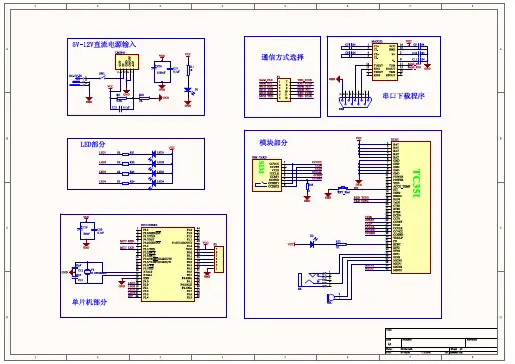This screenshot has height=364, width=515.
Task: Click the communication mode jumper header
Action: tap(284, 89)
